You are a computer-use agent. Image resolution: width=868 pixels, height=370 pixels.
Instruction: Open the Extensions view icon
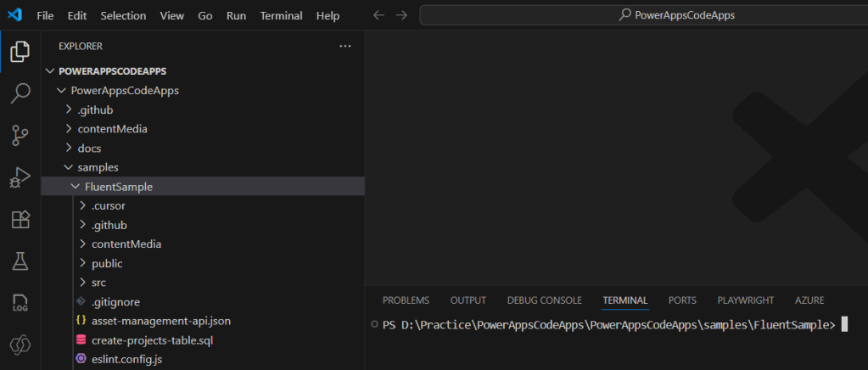(20, 220)
